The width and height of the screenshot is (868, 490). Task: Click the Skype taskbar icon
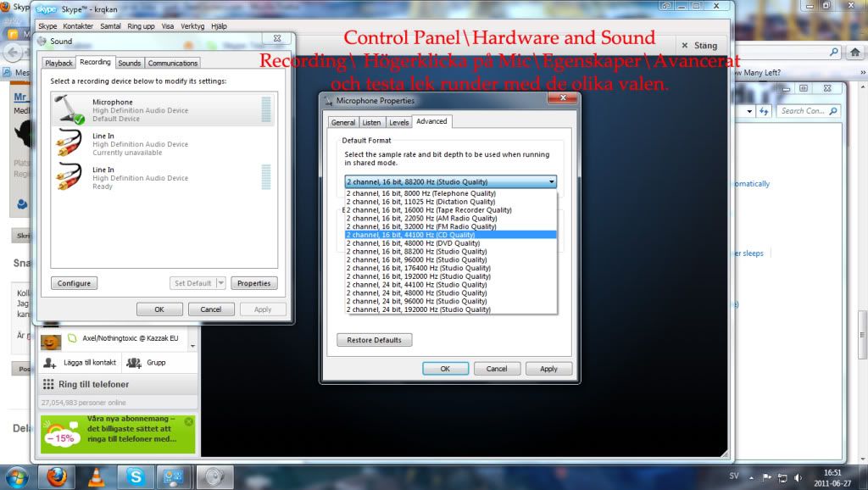[x=135, y=476]
